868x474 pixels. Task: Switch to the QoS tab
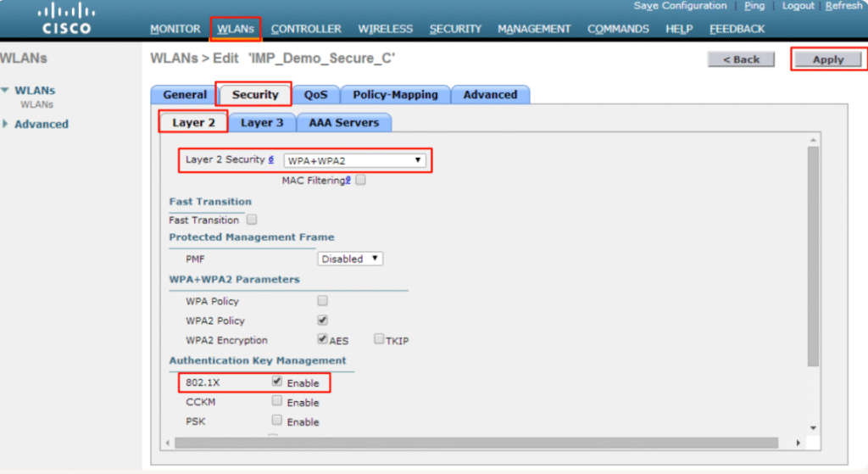[315, 95]
